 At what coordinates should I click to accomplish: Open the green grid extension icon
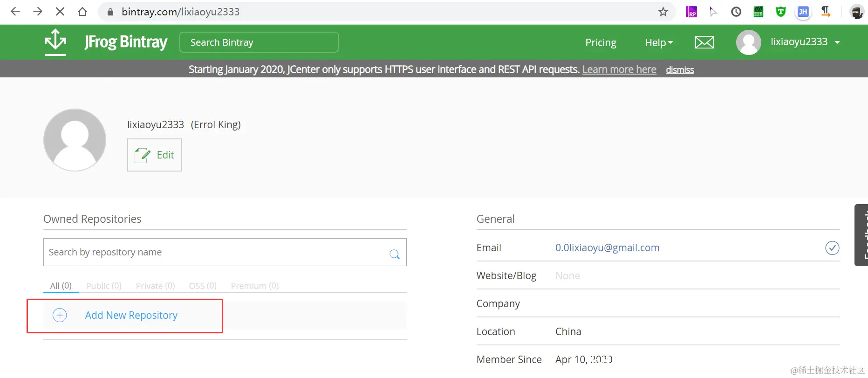tap(759, 12)
